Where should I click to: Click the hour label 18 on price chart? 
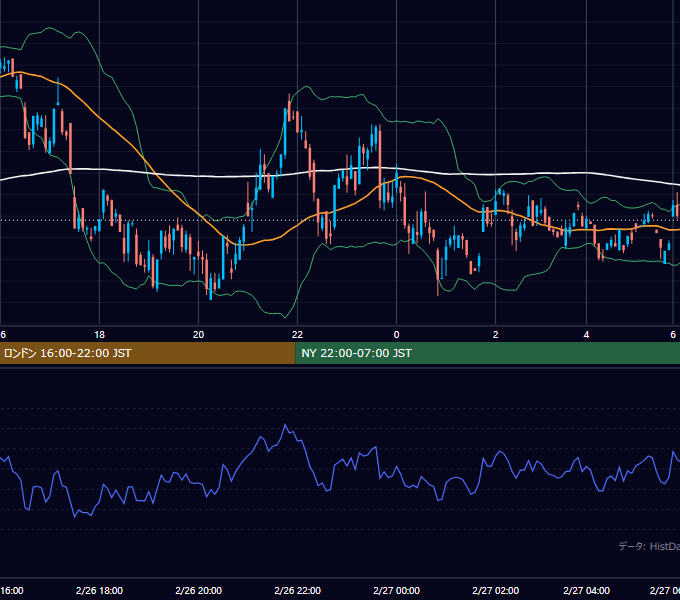tap(99, 334)
